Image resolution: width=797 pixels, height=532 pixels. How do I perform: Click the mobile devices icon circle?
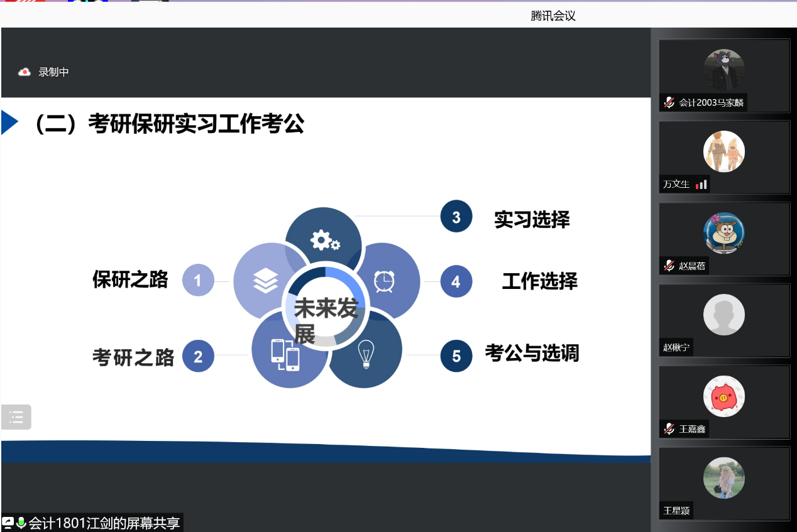(285, 354)
